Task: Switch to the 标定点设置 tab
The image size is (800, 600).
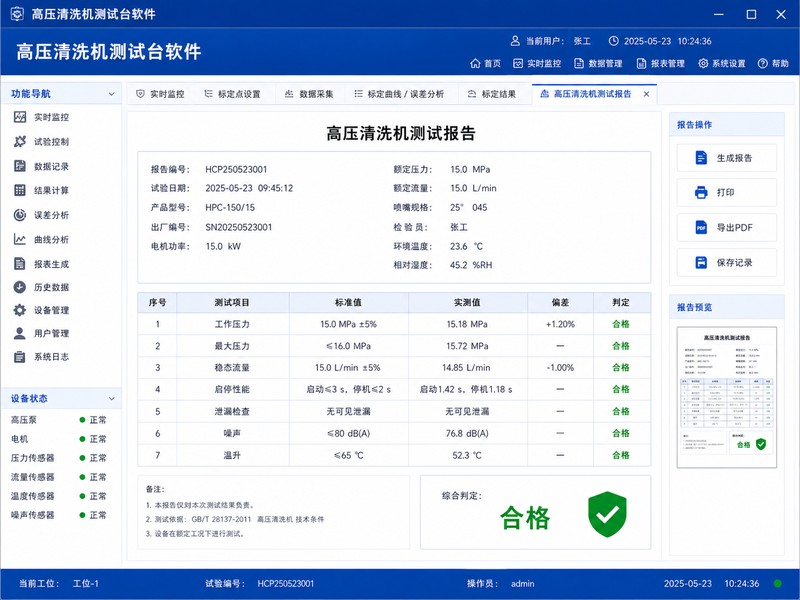Action: [x=233, y=94]
